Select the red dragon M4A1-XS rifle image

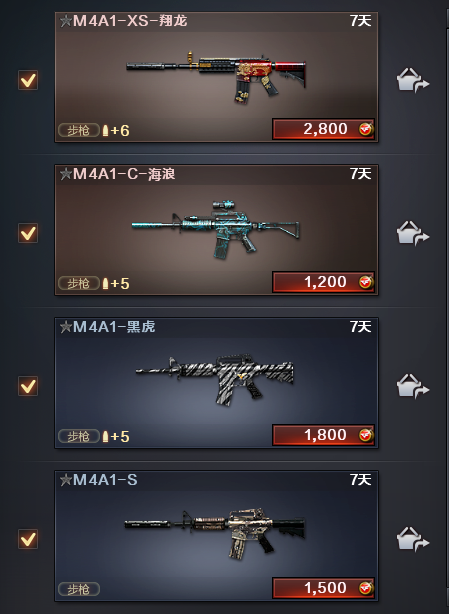(216, 77)
